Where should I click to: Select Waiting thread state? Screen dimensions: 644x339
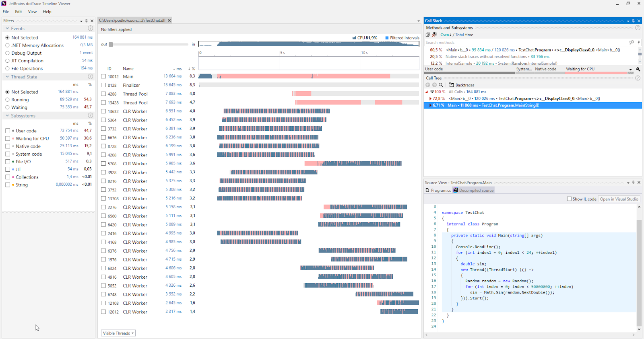click(7, 107)
